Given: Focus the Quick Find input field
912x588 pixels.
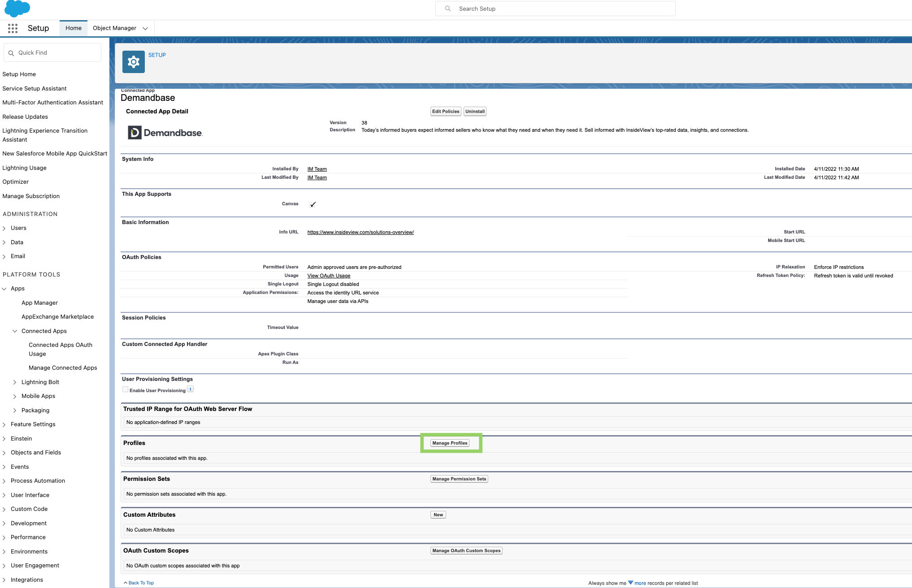Looking at the screenshot, I should tap(52, 53).
